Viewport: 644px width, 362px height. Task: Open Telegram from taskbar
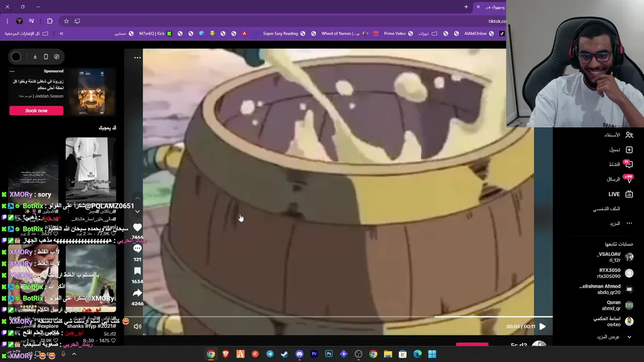[270, 354]
